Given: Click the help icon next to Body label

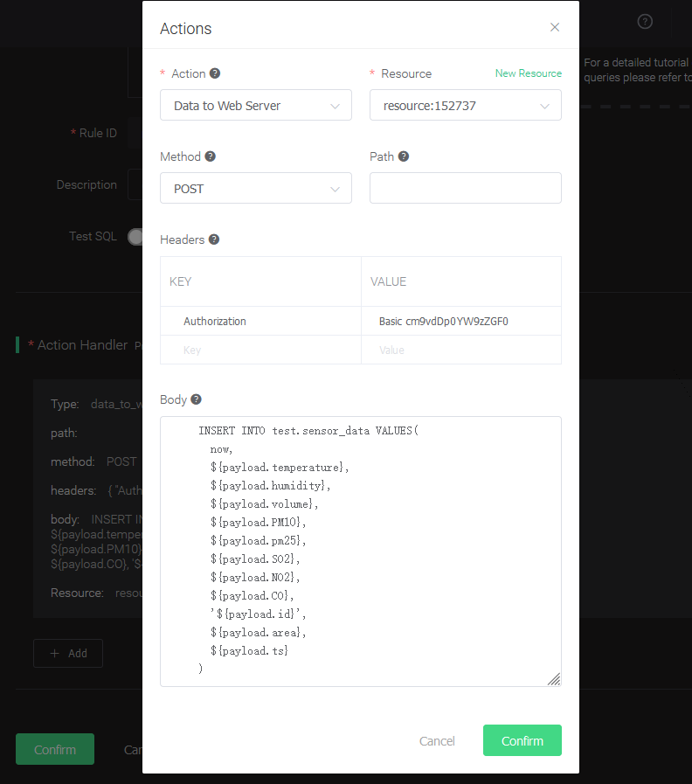Looking at the screenshot, I should (196, 399).
